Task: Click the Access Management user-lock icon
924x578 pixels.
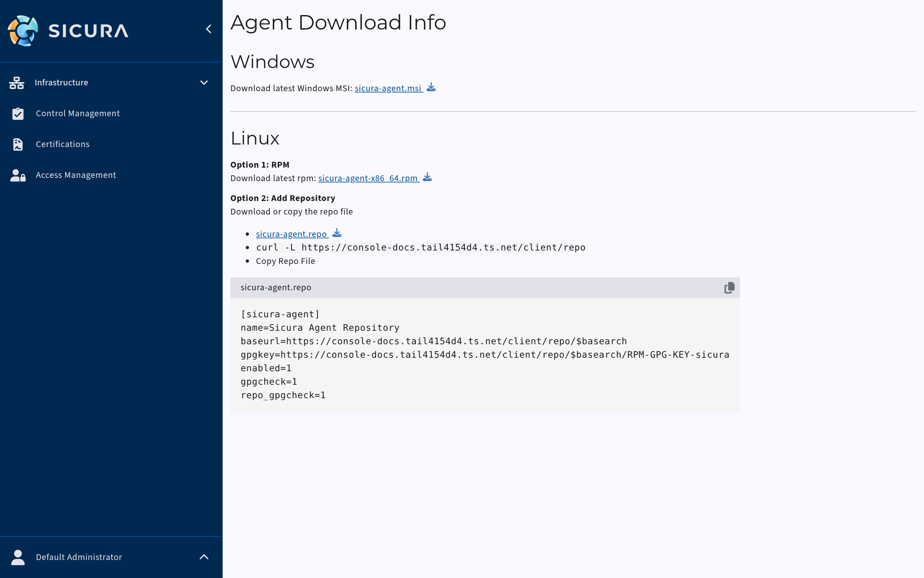Action: (x=18, y=175)
